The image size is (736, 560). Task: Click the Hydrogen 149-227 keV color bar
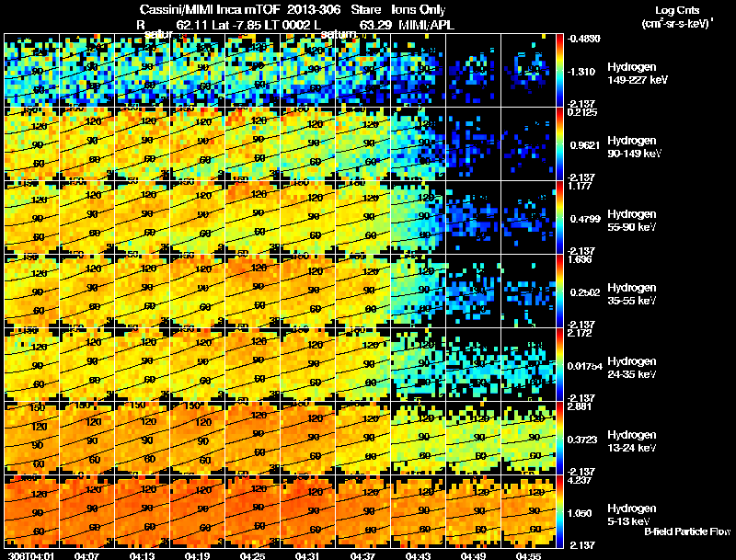click(x=559, y=71)
